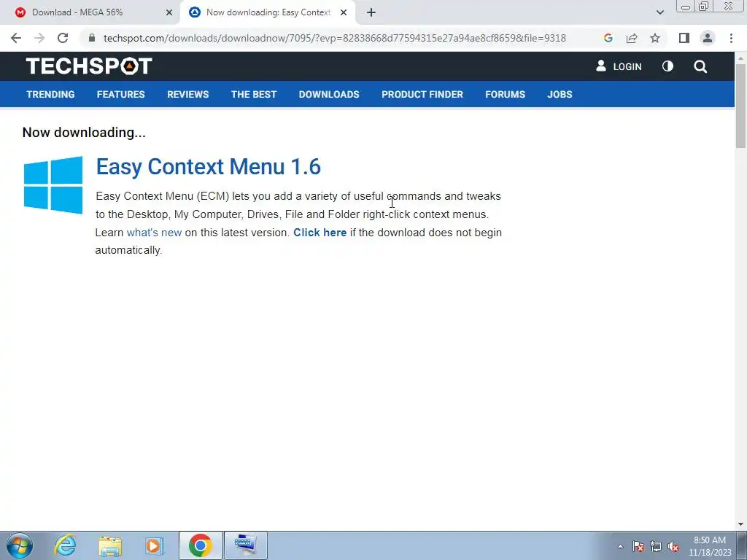
Task: Click the Action Center flag tray icon
Action: tap(638, 547)
